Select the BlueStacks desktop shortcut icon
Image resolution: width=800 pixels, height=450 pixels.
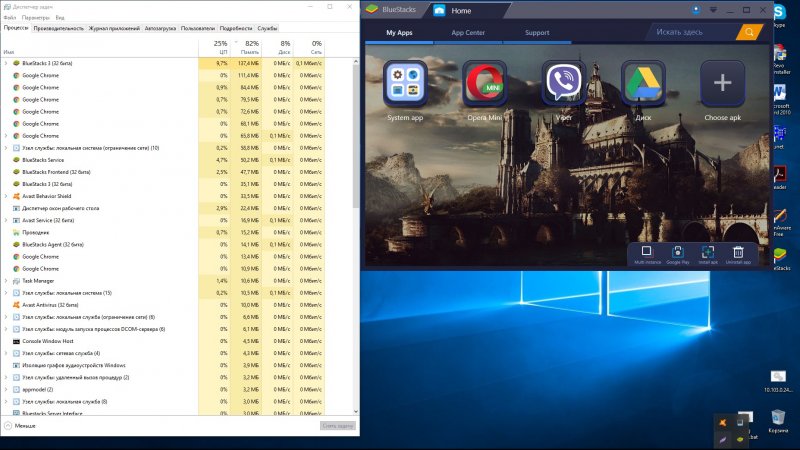coord(780,259)
